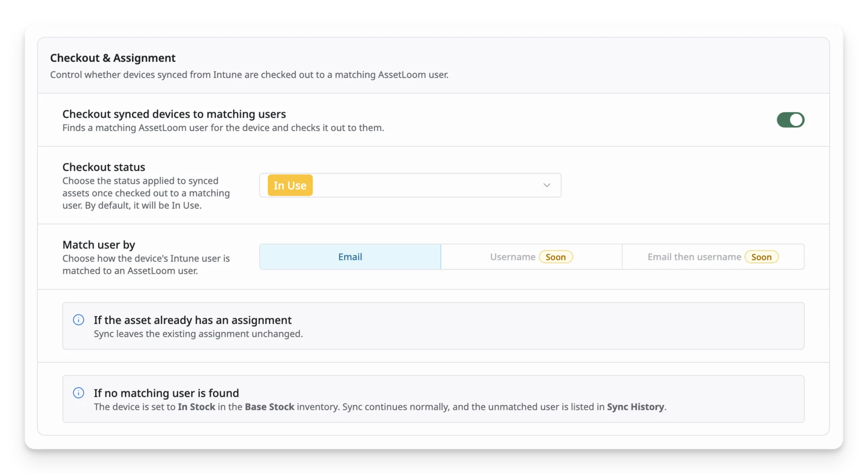Viewport: 868px width, 474px height.
Task: Click the 'Match user by' label
Action: [99, 244]
